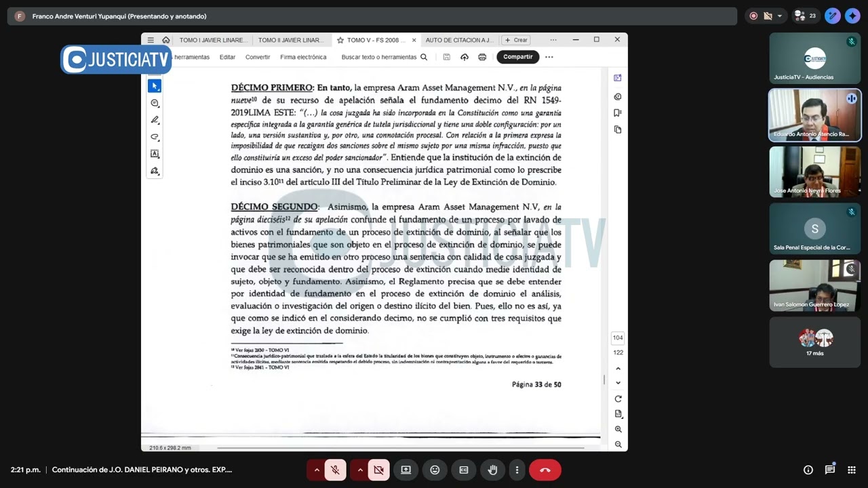Screen dimensions: 868x488
Task: Open the page display options icon
Action: pyautogui.click(x=618, y=413)
